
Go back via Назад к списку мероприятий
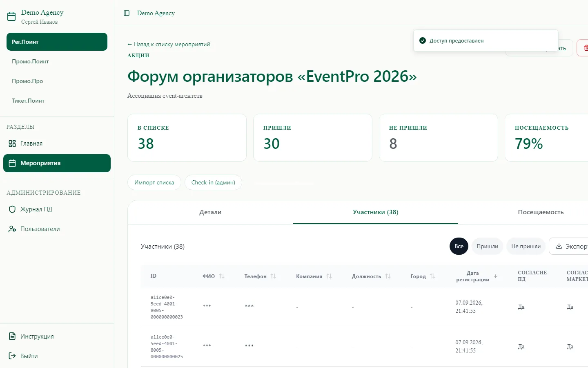click(169, 44)
